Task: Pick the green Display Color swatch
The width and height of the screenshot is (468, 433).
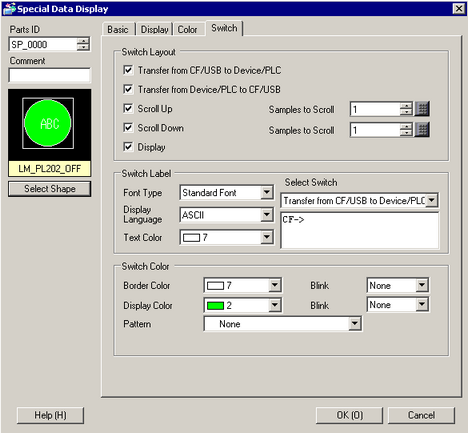Action: click(215, 305)
